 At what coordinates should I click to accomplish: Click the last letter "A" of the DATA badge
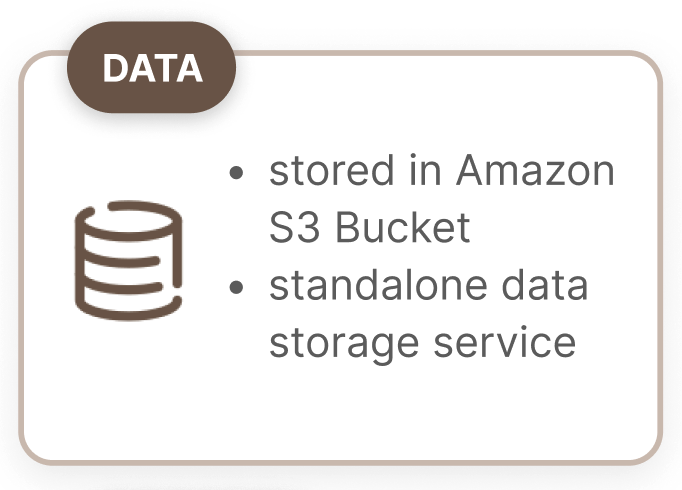[x=189, y=68]
